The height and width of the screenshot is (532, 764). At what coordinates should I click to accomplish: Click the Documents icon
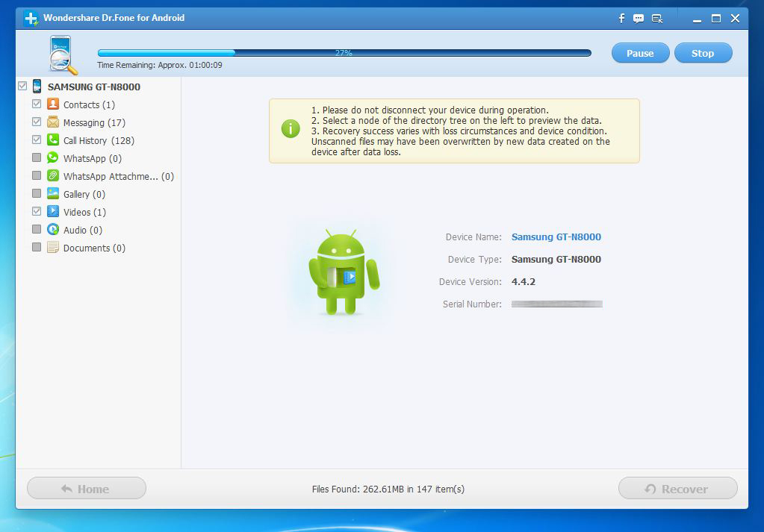pos(52,247)
